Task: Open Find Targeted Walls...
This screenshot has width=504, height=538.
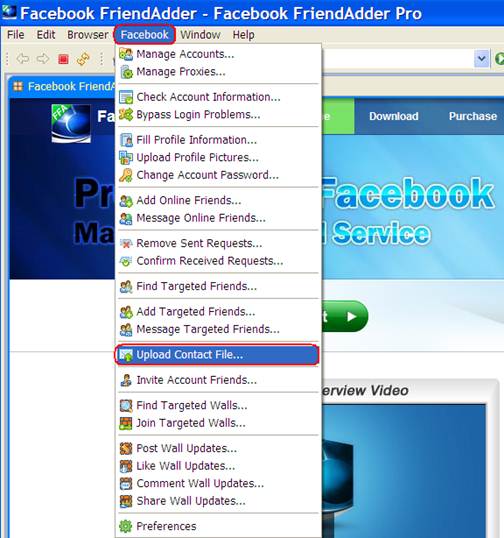Action: [x=218, y=406]
